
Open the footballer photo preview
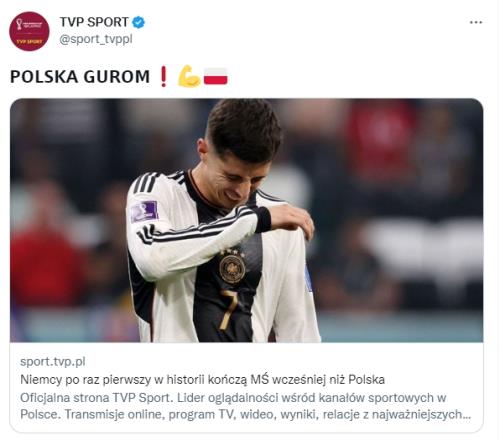pos(247,220)
